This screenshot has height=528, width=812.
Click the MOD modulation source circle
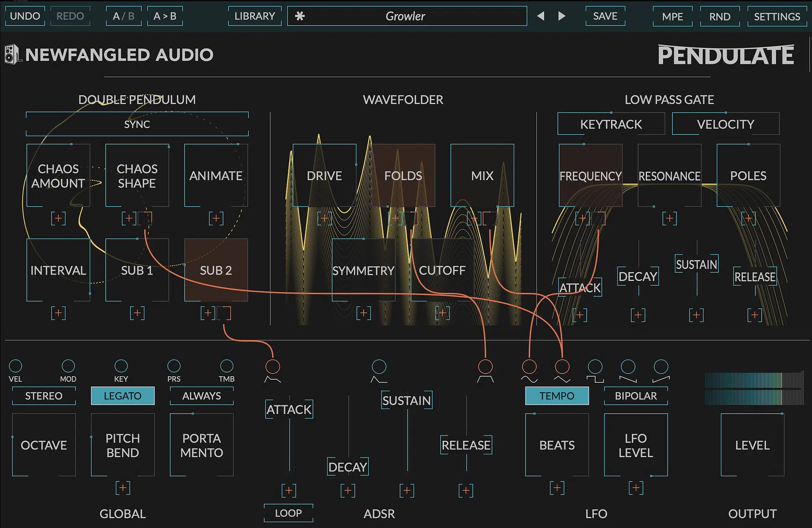pos(68,366)
